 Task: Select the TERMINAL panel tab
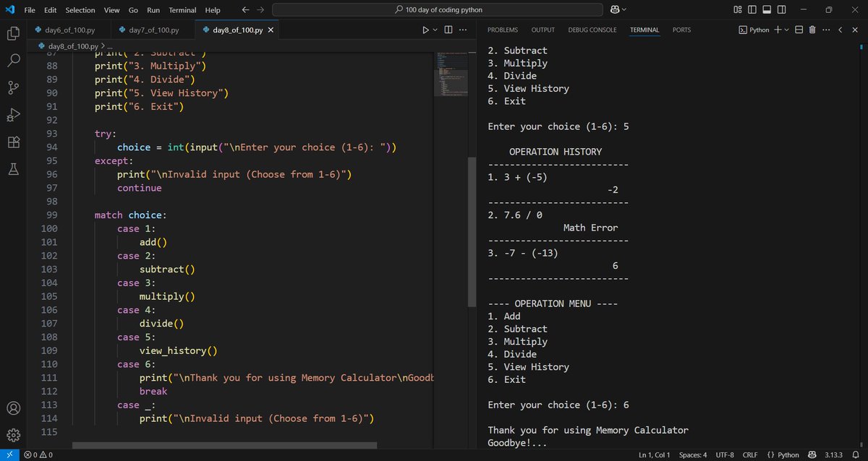pos(644,30)
